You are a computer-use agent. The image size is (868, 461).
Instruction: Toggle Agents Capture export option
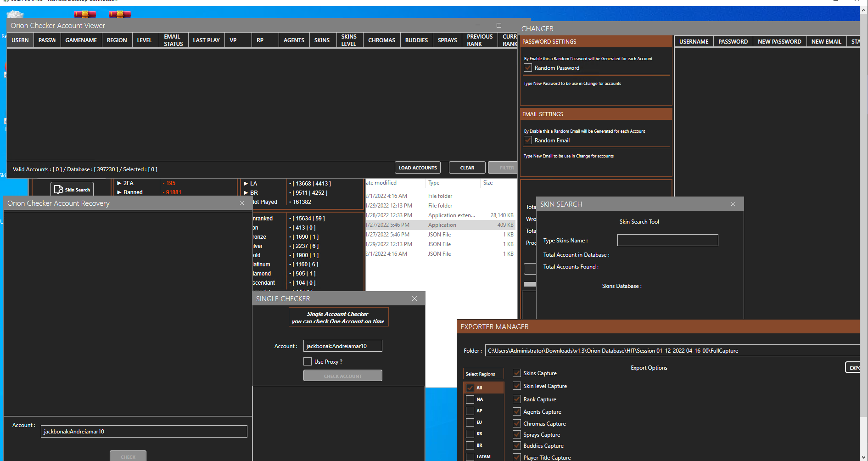coord(517,411)
